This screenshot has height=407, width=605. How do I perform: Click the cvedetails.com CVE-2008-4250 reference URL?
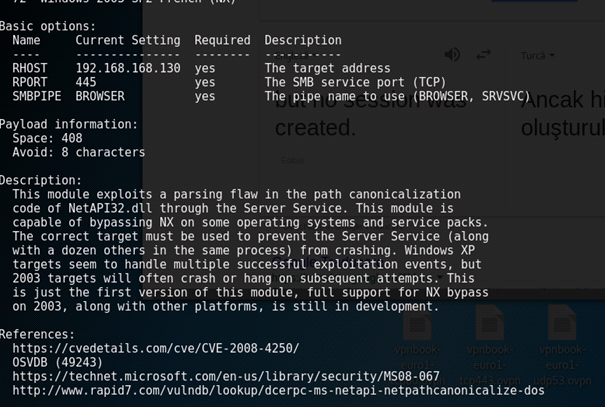click(155, 348)
